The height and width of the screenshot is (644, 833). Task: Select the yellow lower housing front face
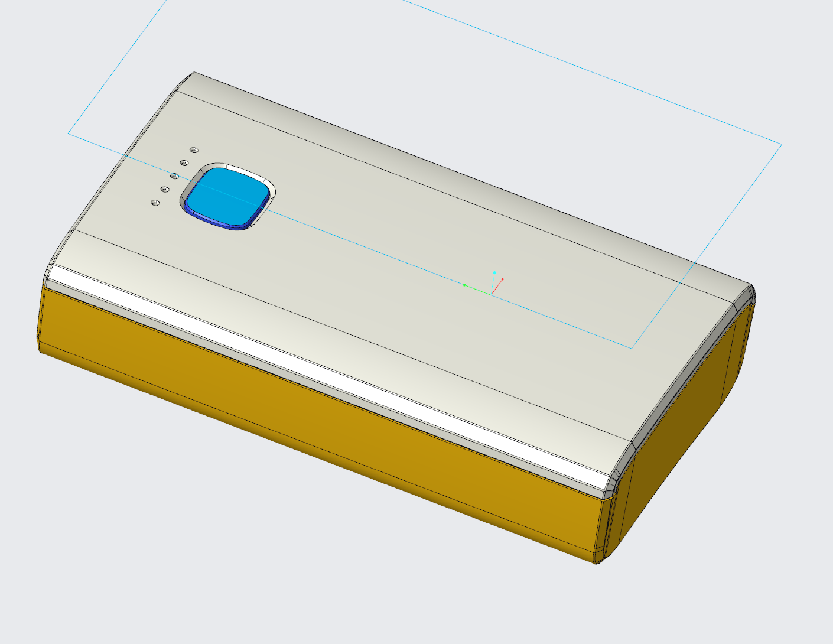click(319, 422)
